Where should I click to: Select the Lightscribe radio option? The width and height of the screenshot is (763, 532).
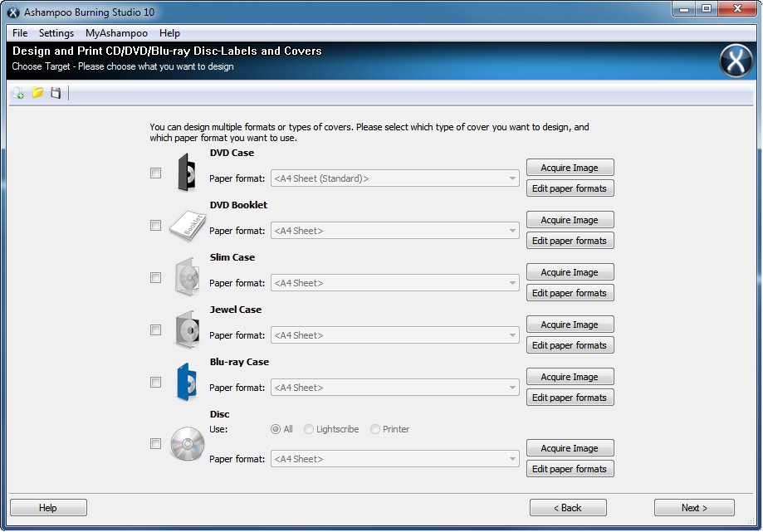pyautogui.click(x=309, y=429)
